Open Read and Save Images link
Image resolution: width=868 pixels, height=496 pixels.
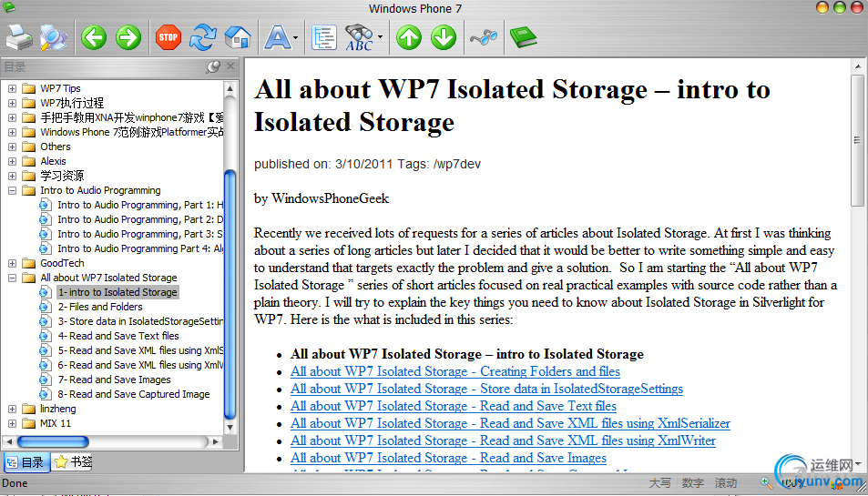click(448, 458)
